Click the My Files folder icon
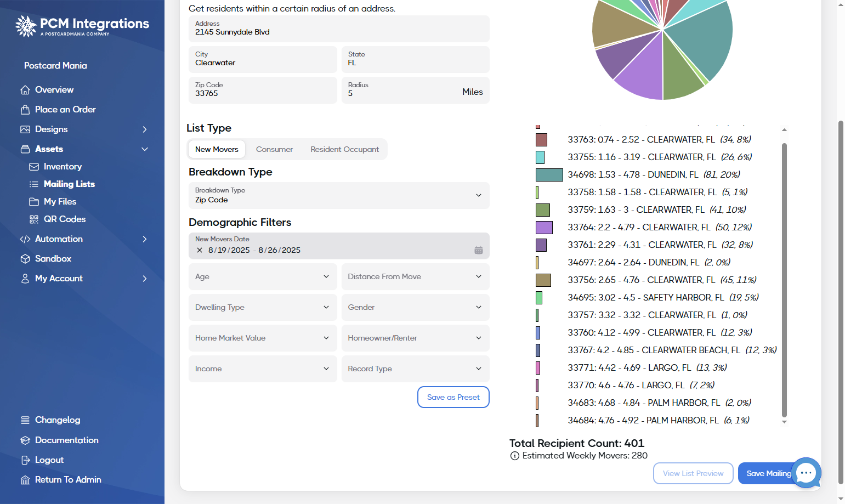Image resolution: width=845 pixels, height=504 pixels. [x=34, y=202]
